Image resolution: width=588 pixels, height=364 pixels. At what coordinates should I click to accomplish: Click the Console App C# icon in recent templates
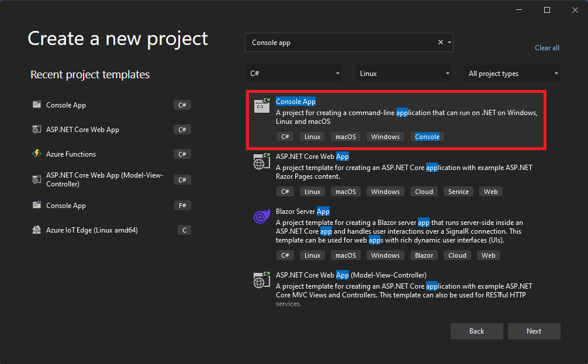tap(37, 105)
